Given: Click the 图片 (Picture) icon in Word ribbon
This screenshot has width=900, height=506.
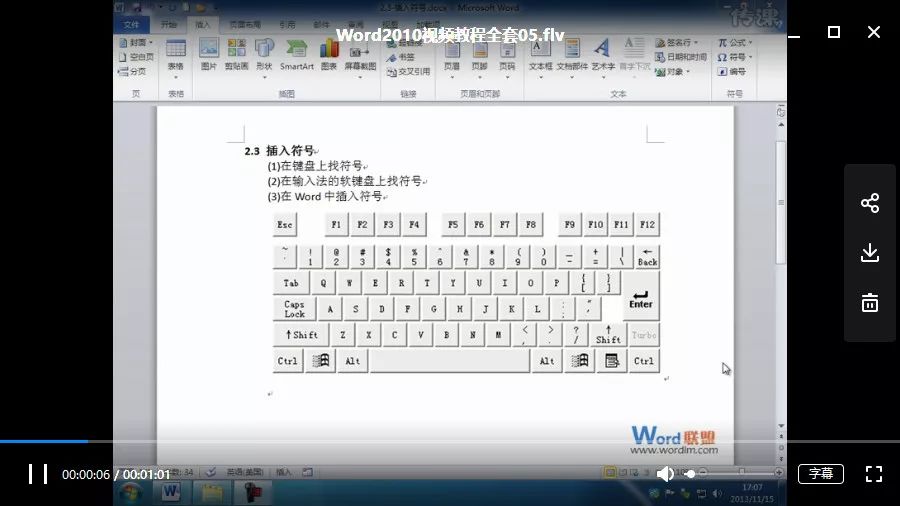Looking at the screenshot, I should point(208,55).
